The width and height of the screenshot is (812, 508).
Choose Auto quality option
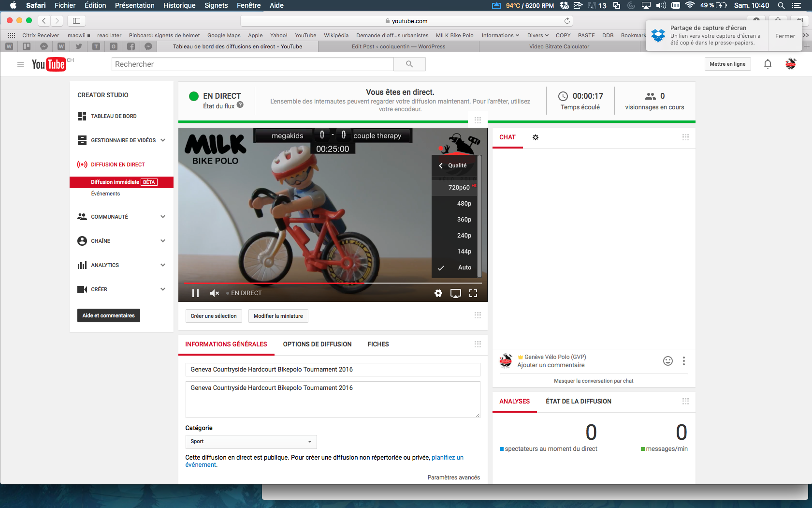(x=464, y=268)
